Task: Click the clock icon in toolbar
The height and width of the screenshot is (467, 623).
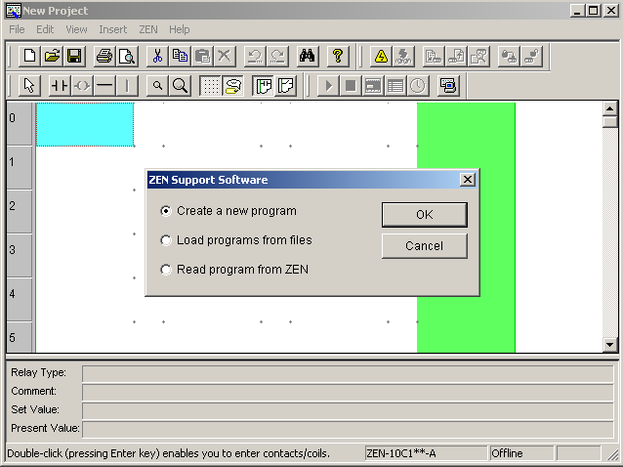Action: 418,85
